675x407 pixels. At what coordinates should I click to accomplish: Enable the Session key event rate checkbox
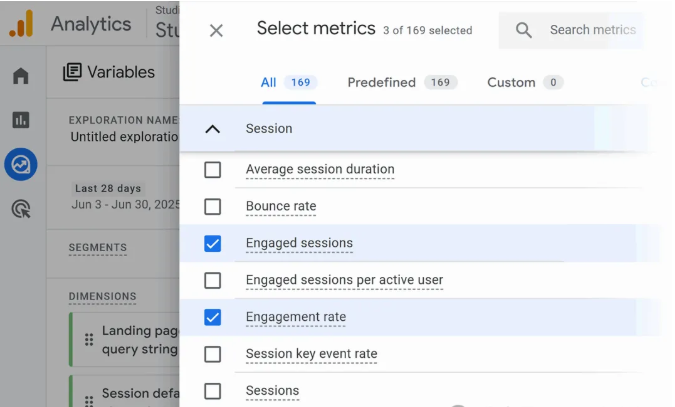(x=213, y=354)
